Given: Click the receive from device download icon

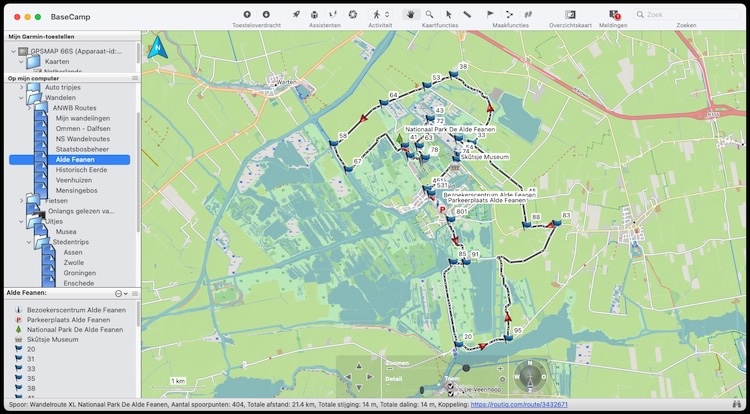Looking at the screenshot, I should (x=266, y=15).
